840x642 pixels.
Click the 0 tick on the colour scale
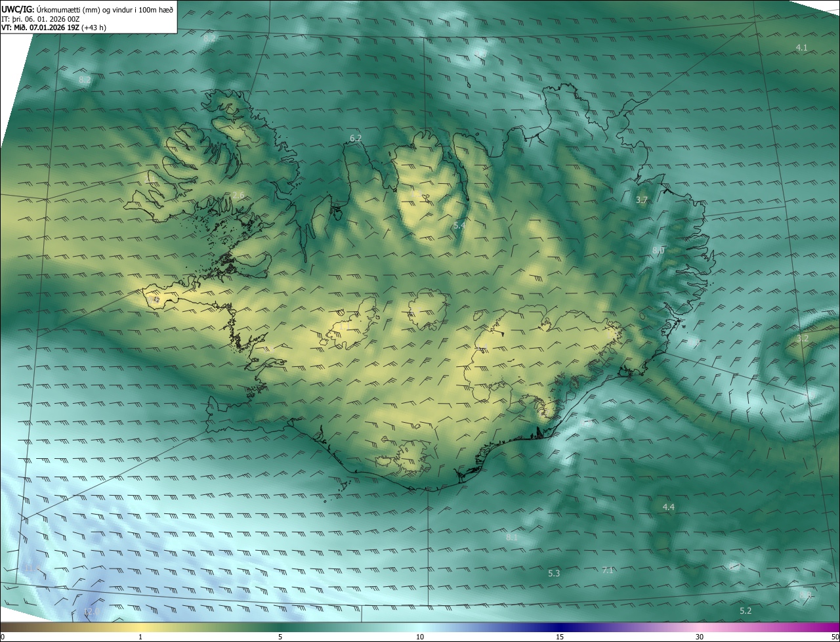3,637
